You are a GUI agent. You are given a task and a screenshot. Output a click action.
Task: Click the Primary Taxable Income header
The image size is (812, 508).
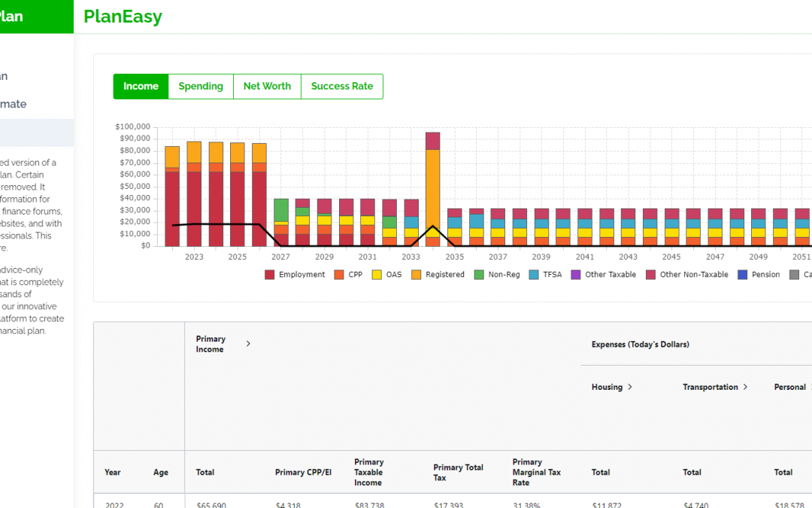click(368, 472)
